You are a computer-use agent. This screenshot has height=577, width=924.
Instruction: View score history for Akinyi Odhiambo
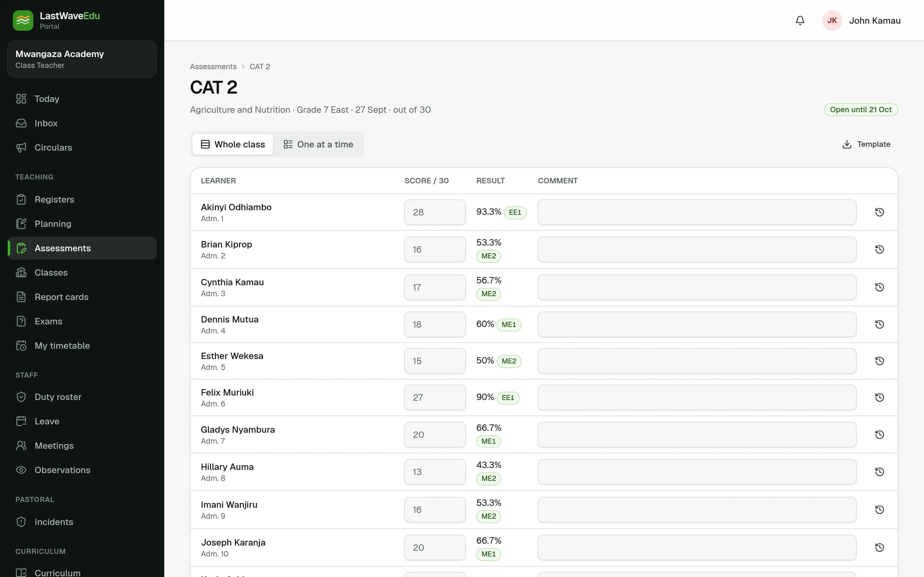879,212
